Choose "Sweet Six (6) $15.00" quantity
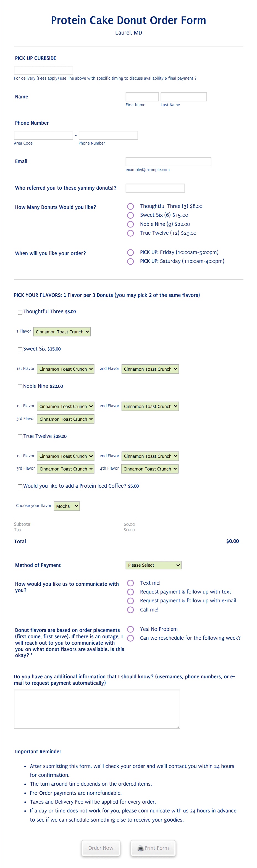 click(x=131, y=215)
